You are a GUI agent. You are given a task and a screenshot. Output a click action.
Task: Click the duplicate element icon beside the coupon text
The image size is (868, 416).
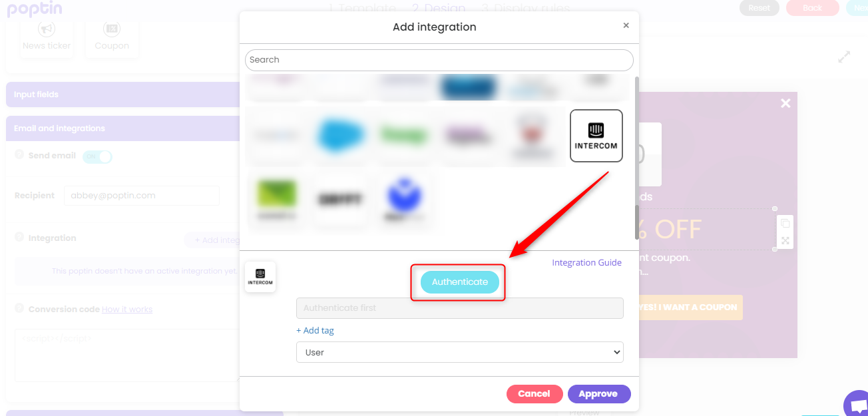point(785,223)
